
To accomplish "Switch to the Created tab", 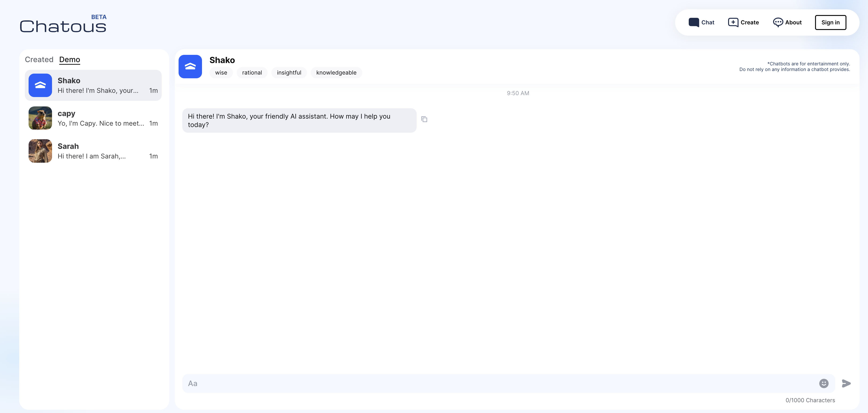I will (39, 59).
